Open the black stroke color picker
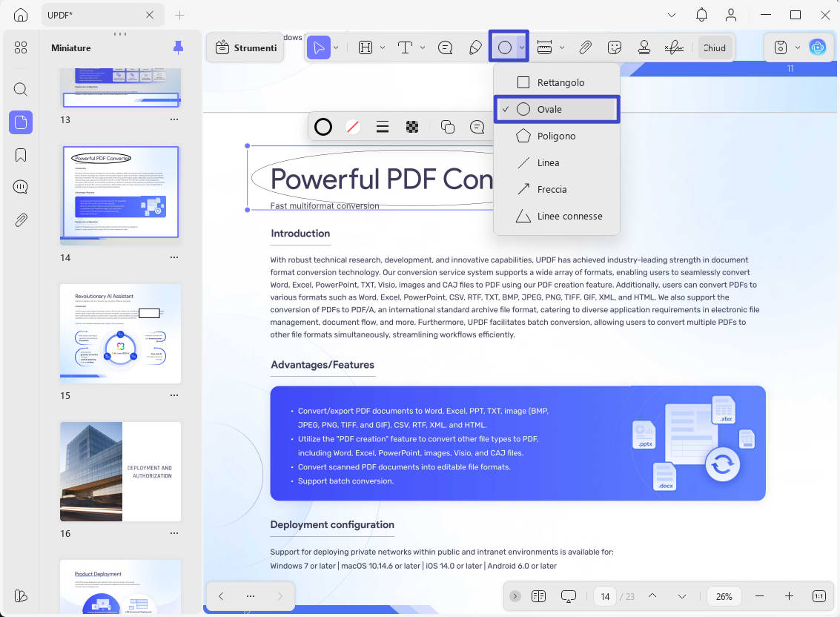This screenshot has height=617, width=840. (x=323, y=127)
